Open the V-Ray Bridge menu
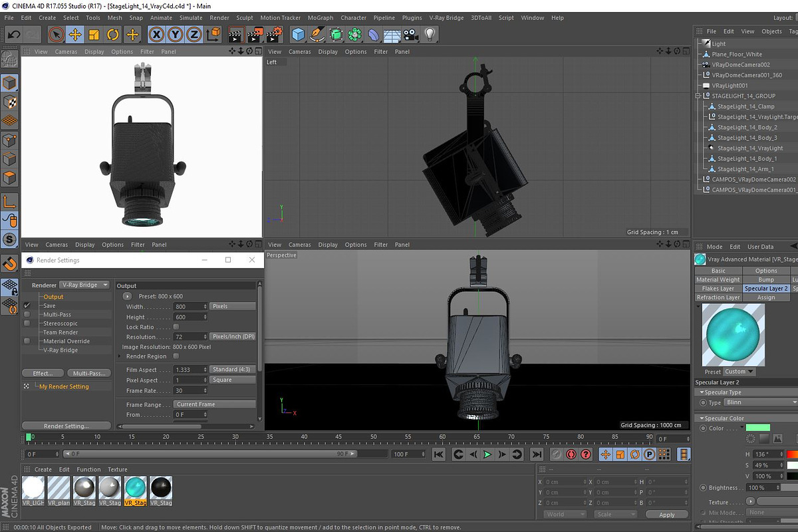The image size is (798, 532). (446, 18)
